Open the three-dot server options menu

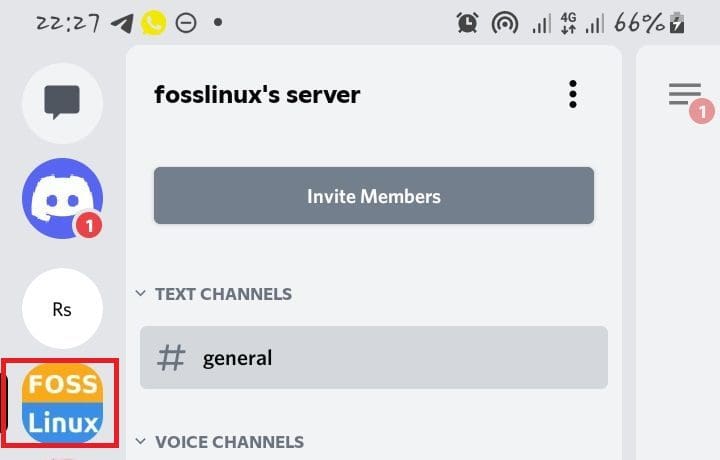[572, 95]
